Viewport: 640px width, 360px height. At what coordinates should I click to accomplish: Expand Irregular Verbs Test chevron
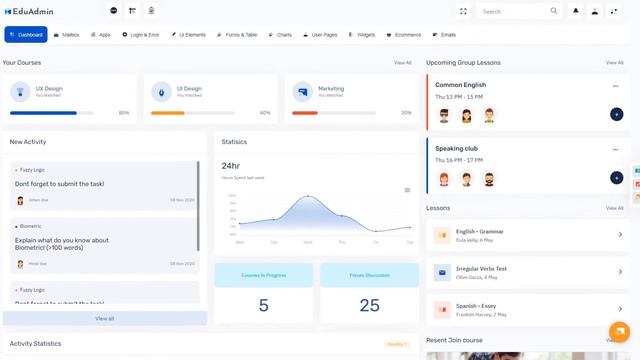(x=620, y=272)
